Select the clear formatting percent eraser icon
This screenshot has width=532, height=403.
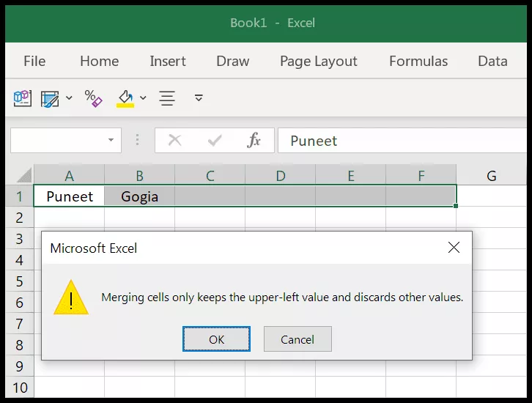pyautogui.click(x=93, y=99)
